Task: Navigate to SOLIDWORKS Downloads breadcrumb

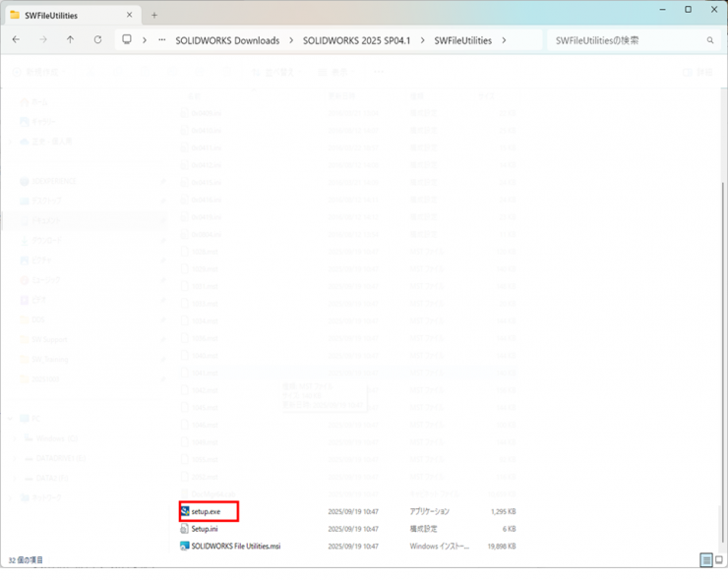Action: [227, 40]
